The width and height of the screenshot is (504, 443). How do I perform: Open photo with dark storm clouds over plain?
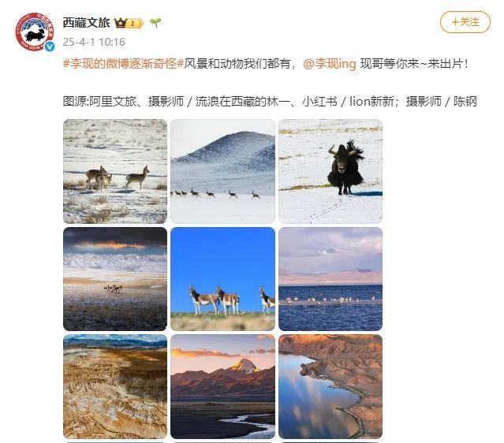115,279
